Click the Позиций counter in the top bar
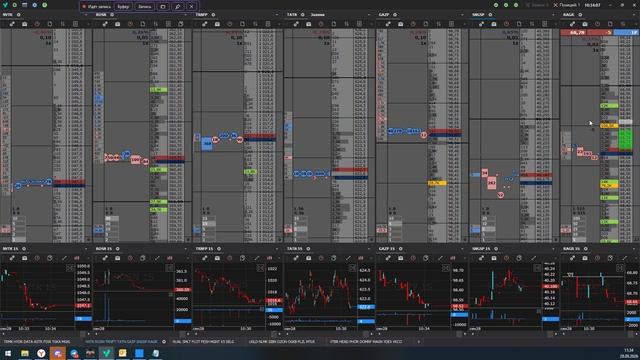The image size is (640, 360). coord(568,5)
